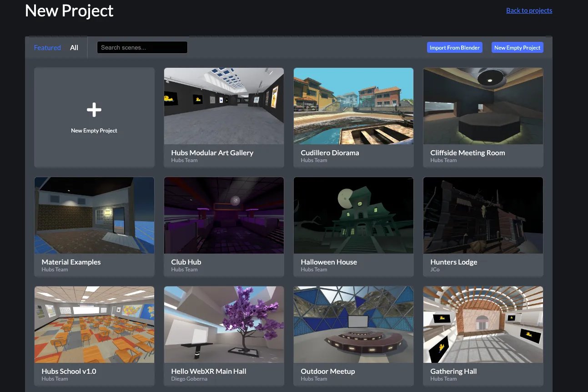Select the Hunters Lodge scene thumbnail
The height and width of the screenshot is (392, 588).
pos(483,215)
